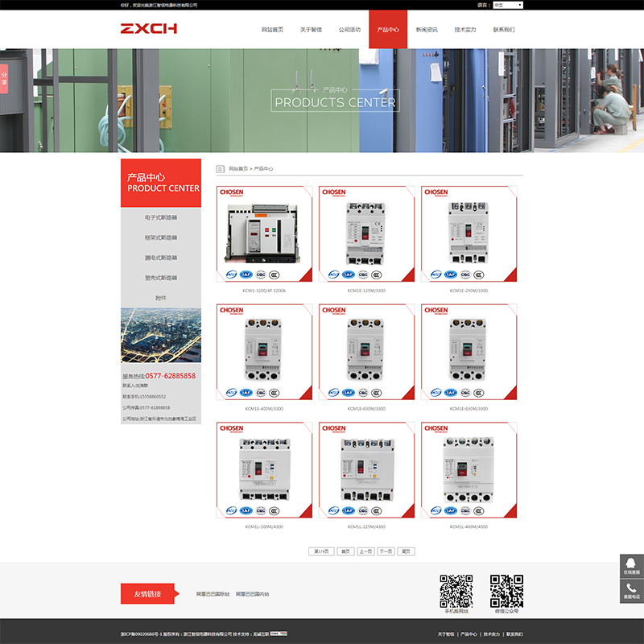Viewport: 644px width, 644px height.
Task: Click the breadcrumb home icon
Action: coord(221,169)
